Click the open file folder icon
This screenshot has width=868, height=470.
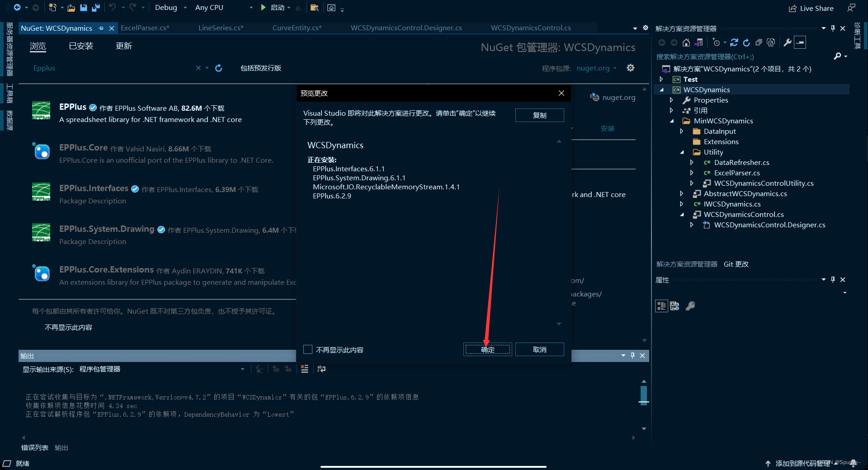point(71,8)
